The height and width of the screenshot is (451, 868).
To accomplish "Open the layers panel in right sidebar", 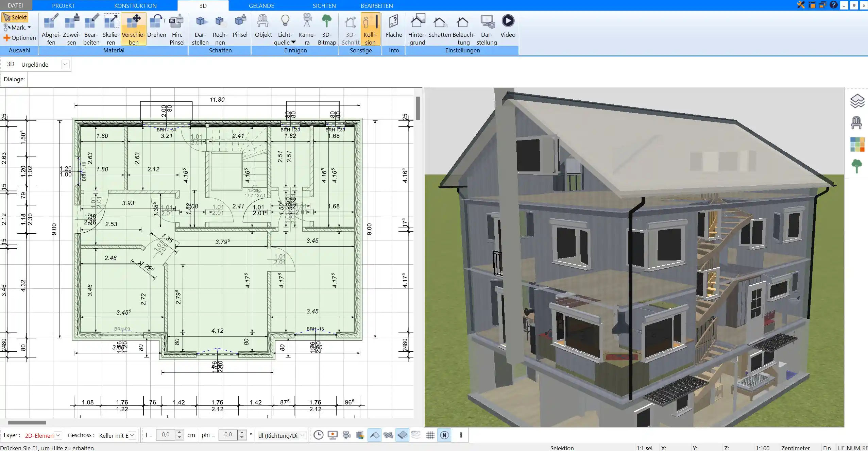I will [857, 101].
